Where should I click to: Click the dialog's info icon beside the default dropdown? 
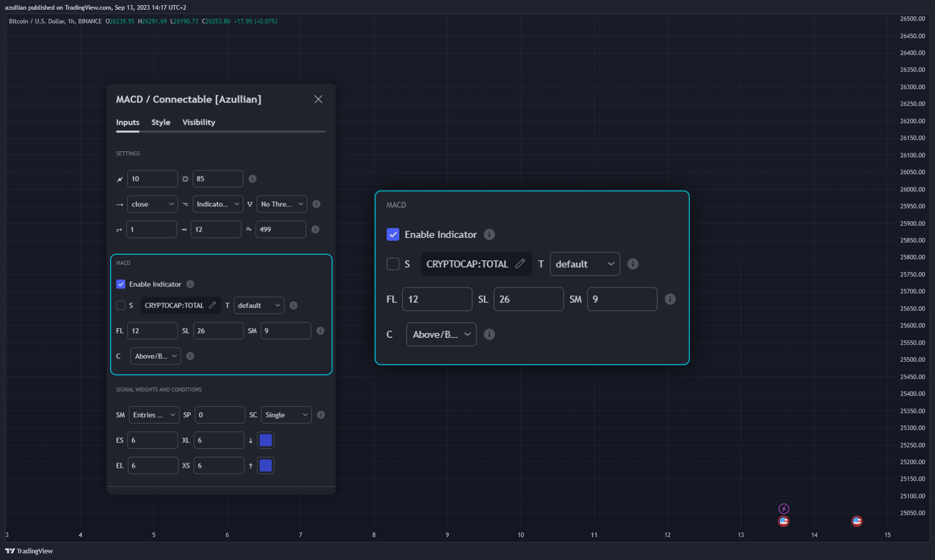[293, 305]
